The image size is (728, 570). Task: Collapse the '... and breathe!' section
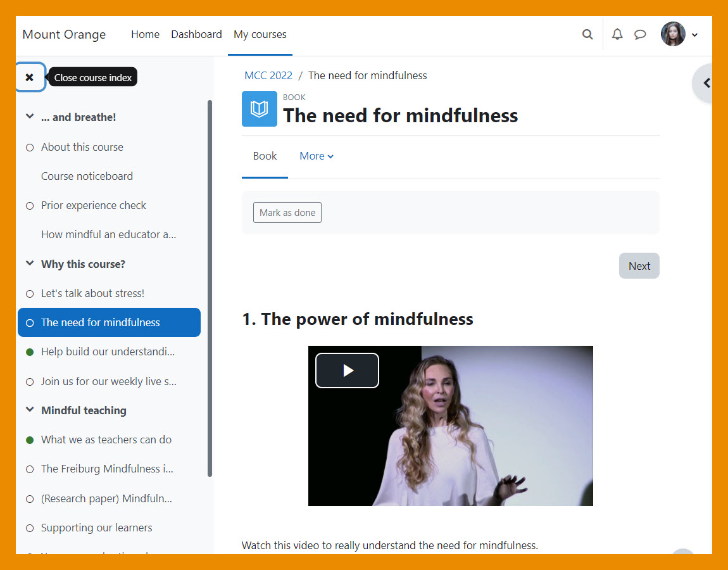tap(29, 117)
